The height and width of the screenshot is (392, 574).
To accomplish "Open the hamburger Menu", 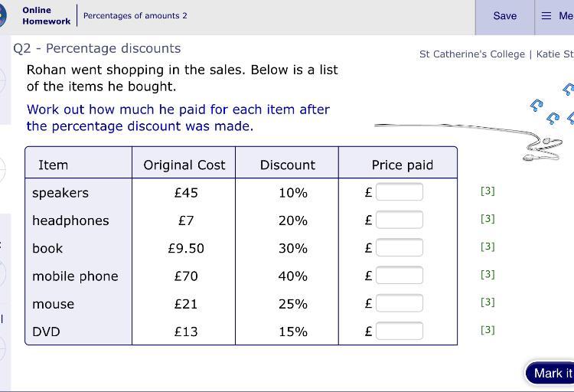I will pyautogui.click(x=556, y=16).
